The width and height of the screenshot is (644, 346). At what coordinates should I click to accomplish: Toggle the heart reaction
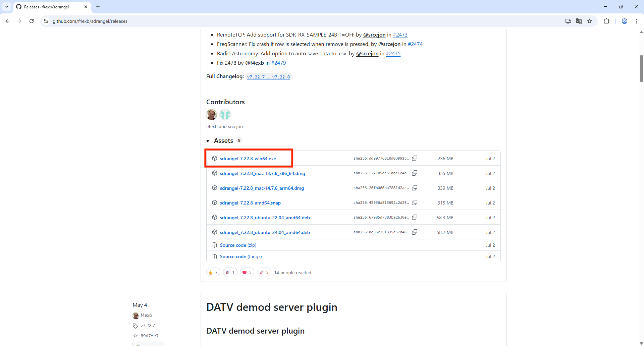point(247,272)
